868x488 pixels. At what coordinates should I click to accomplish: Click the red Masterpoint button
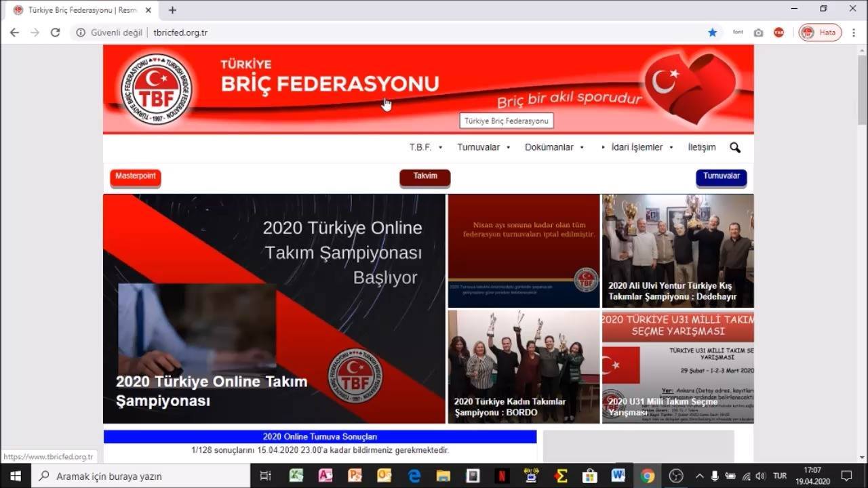136,177
